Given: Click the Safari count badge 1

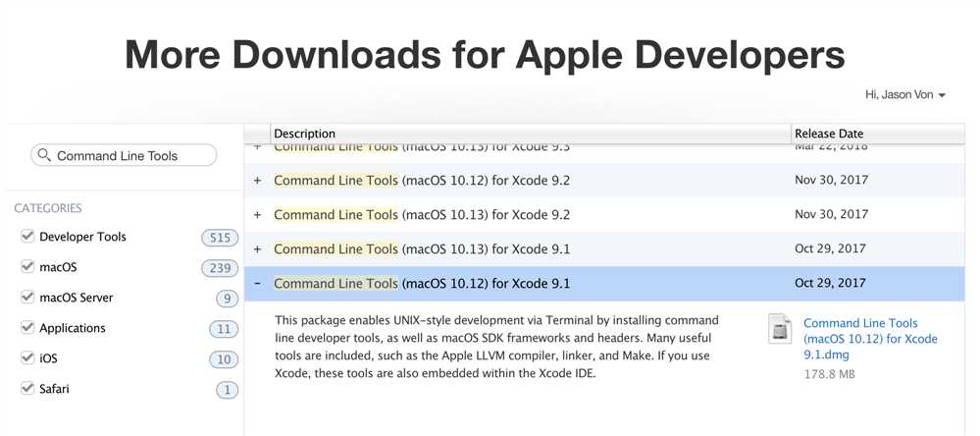Looking at the screenshot, I should click(x=228, y=390).
